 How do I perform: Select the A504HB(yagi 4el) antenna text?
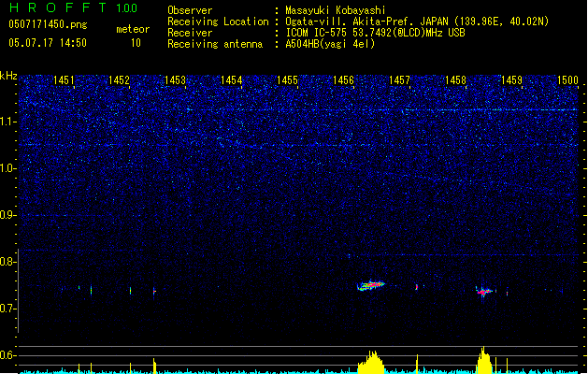pos(330,44)
